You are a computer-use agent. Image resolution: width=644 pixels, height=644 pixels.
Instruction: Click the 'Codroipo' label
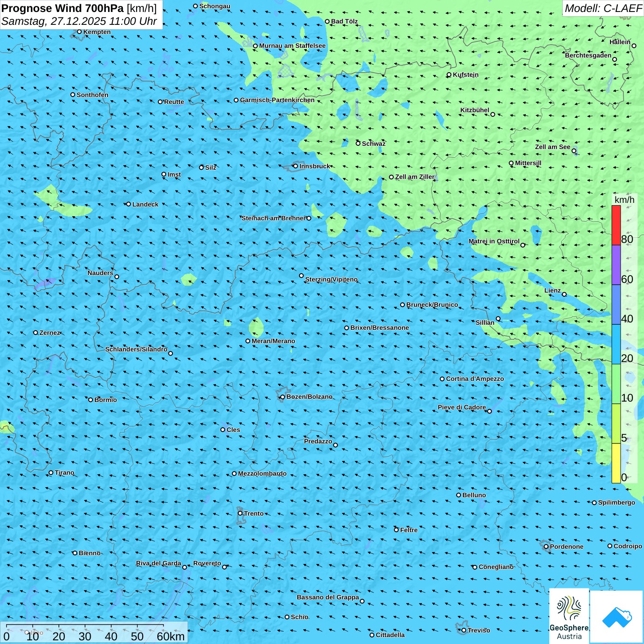[628, 546]
